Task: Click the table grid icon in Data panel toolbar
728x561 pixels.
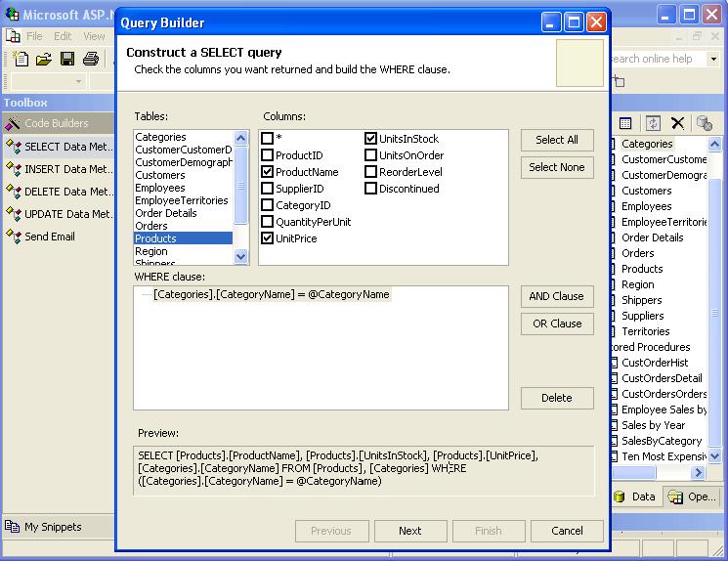Action: point(625,123)
